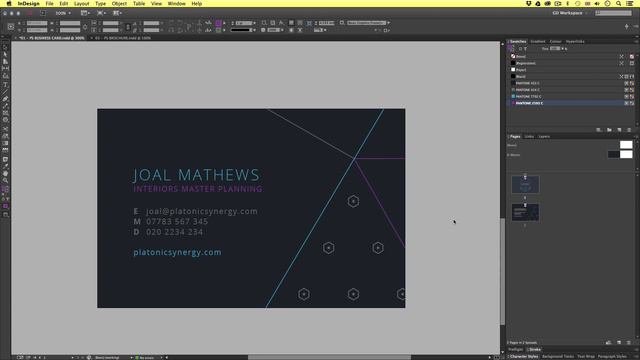Click the formatting affects text icon in Swatches

[525, 49]
